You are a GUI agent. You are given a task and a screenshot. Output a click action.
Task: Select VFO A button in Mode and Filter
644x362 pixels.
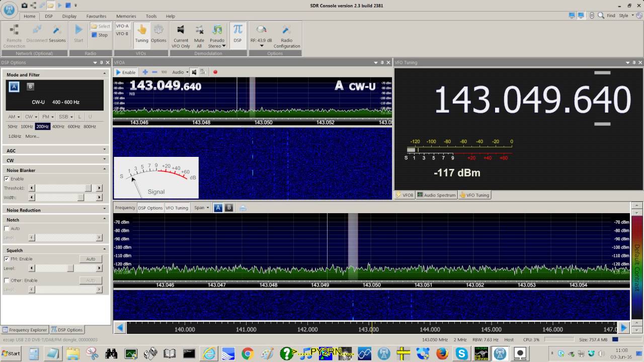click(x=14, y=86)
